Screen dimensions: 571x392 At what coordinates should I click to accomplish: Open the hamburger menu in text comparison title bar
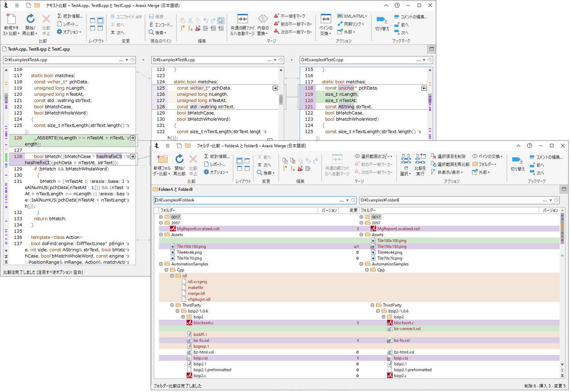17,5
